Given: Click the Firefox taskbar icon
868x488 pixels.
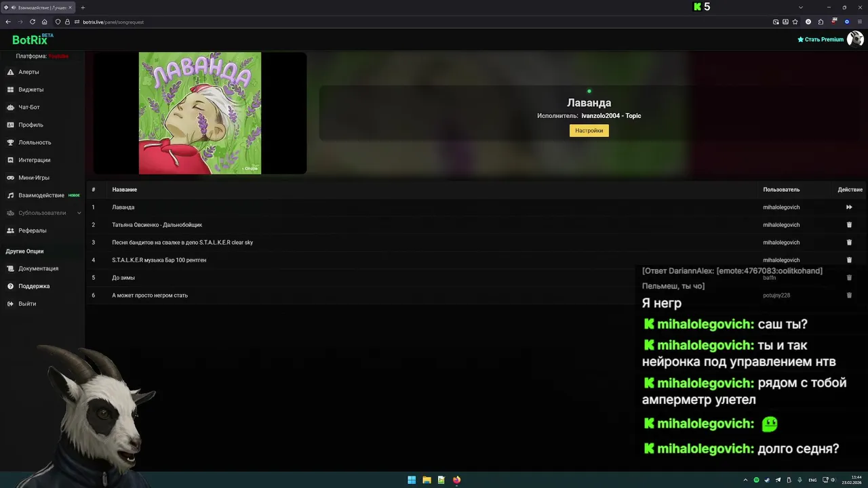Looking at the screenshot, I should pos(456,480).
